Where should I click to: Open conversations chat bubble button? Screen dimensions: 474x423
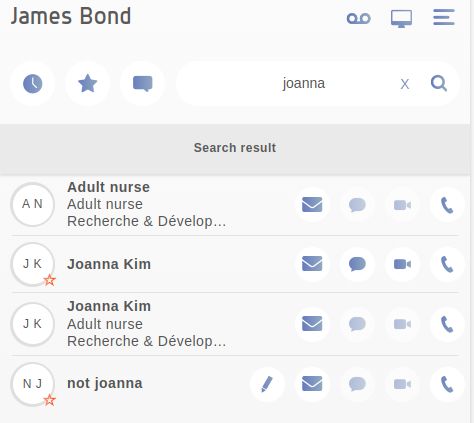(x=142, y=84)
